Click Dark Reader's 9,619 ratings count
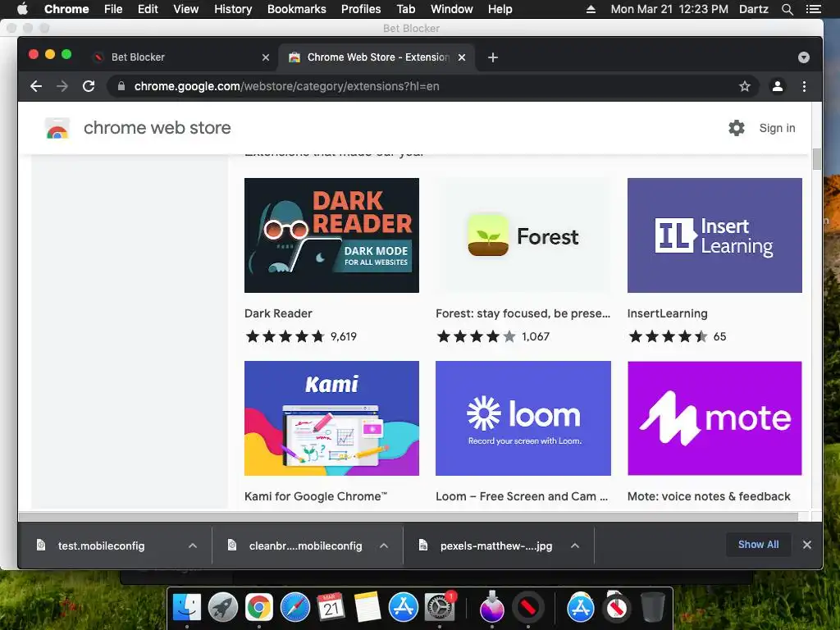 (344, 336)
